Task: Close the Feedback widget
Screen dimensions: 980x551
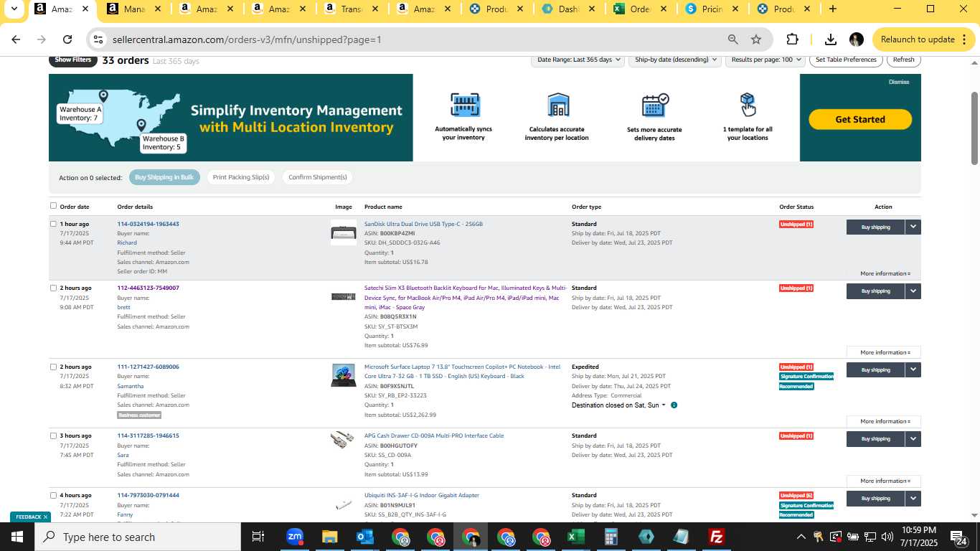Action: (x=45, y=517)
